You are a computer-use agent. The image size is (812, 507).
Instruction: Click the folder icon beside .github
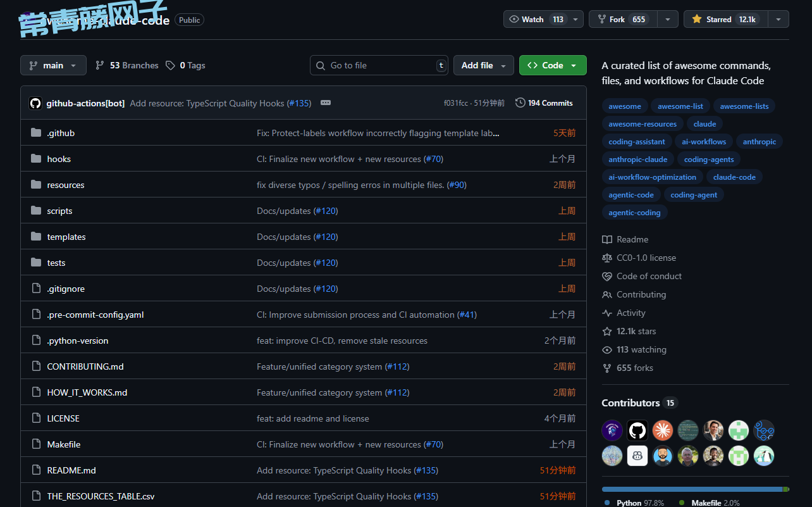pyautogui.click(x=36, y=133)
